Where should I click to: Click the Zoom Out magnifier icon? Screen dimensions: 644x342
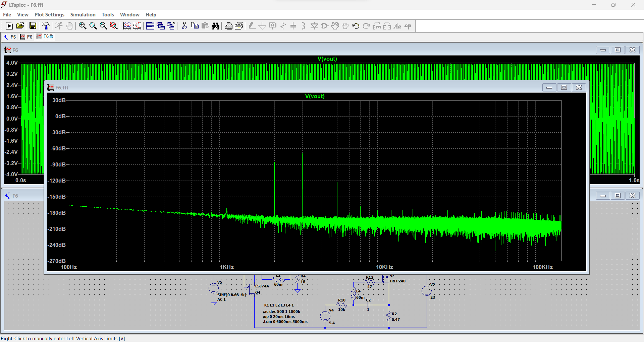pyautogui.click(x=103, y=26)
